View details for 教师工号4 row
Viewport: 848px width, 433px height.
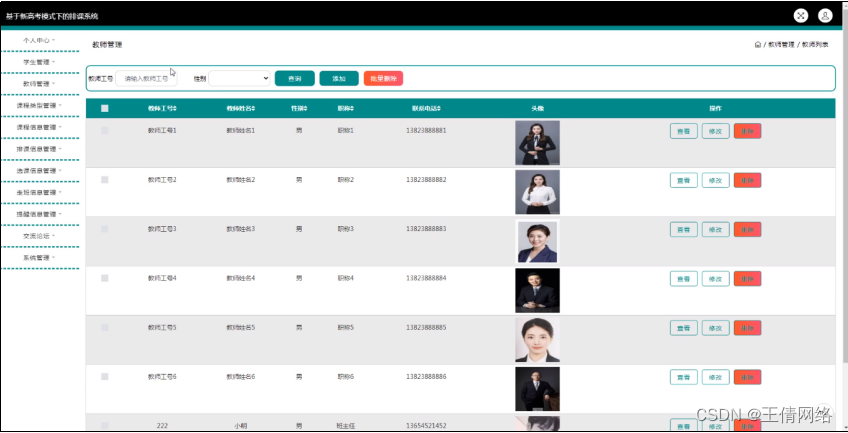[684, 278]
